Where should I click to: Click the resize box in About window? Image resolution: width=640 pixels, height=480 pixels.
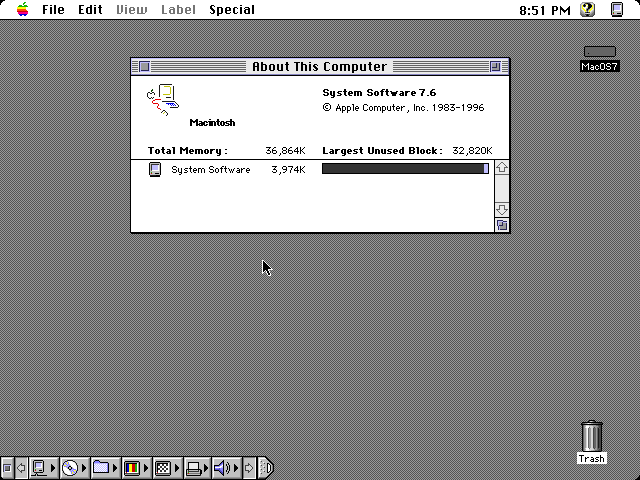pyautogui.click(x=502, y=225)
